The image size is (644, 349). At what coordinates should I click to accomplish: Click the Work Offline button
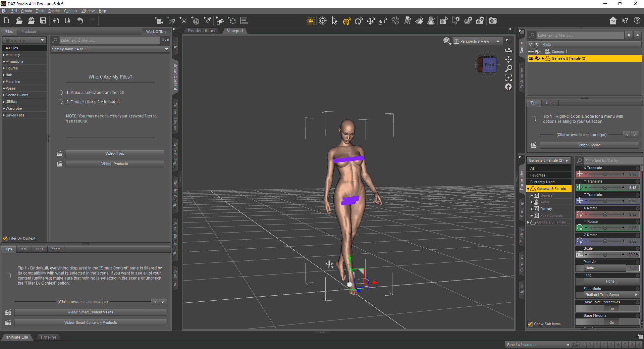156,32
